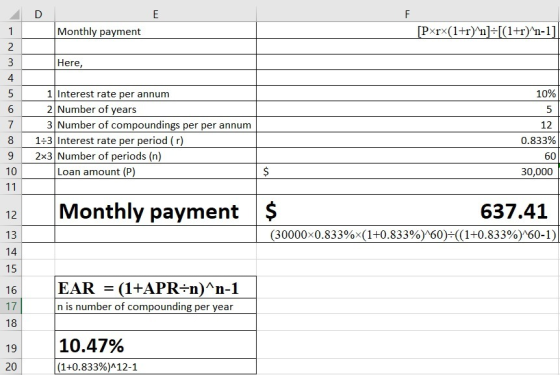Click cell D7 containing 3

38,125
